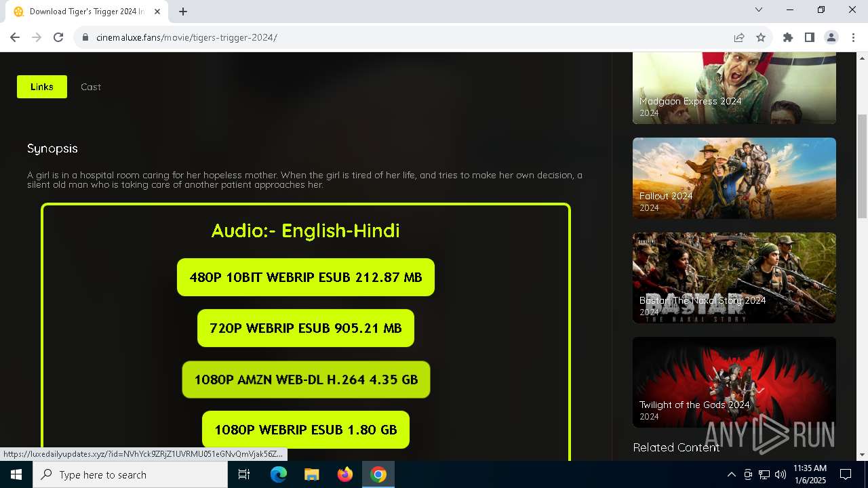This screenshot has width=868, height=488.
Task: Open File Explorer from taskbar
Action: point(311,474)
